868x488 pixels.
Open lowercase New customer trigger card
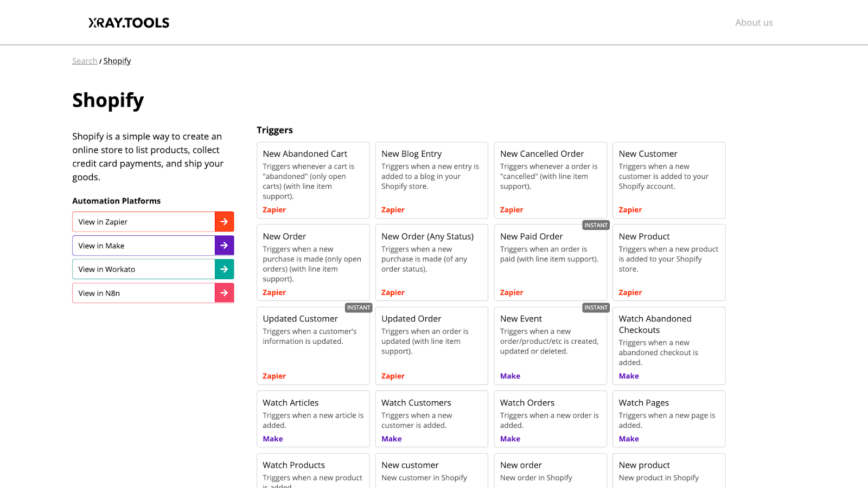[431, 471]
